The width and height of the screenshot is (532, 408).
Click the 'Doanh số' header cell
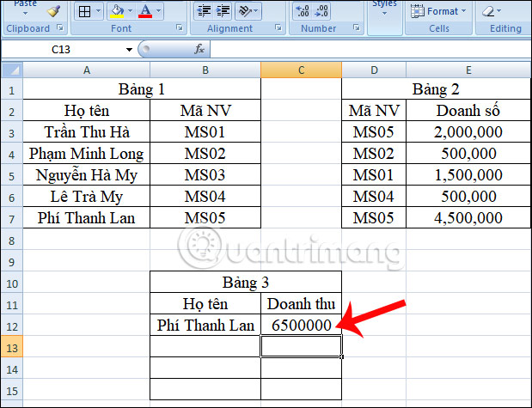(x=468, y=111)
